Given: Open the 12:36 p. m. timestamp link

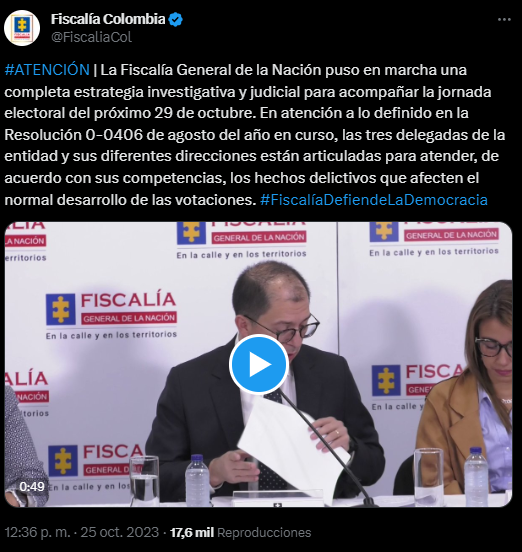Looking at the screenshot, I should click(38, 532).
